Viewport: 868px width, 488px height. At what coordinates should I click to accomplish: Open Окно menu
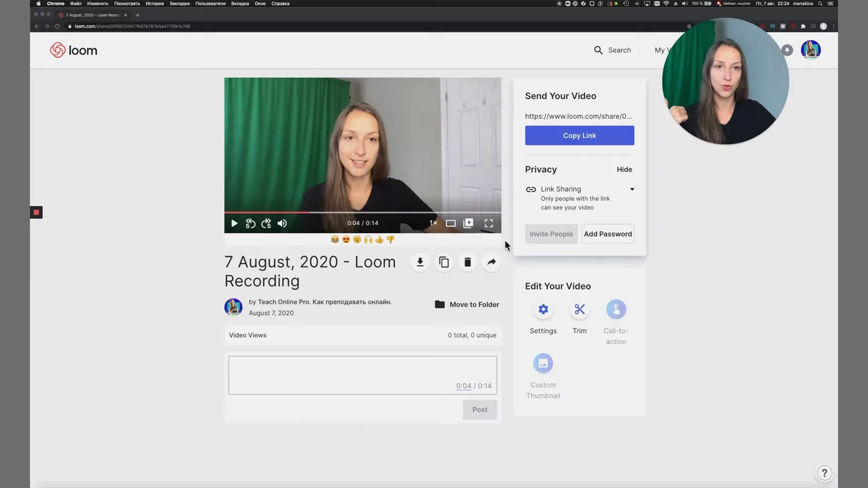pyautogui.click(x=260, y=4)
